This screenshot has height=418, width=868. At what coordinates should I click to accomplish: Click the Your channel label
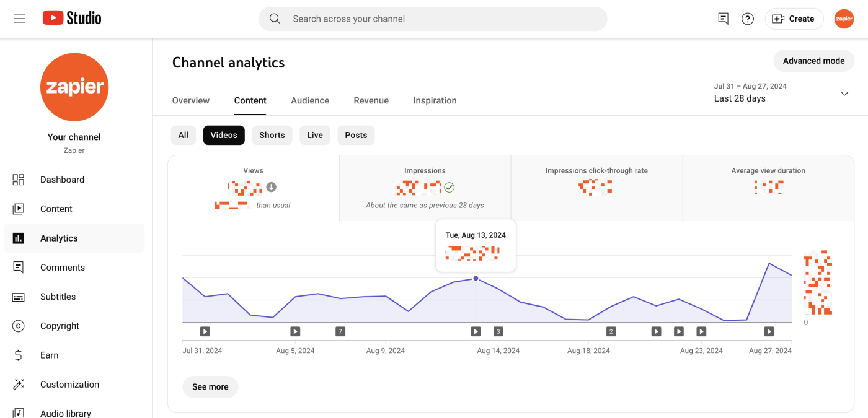click(74, 137)
